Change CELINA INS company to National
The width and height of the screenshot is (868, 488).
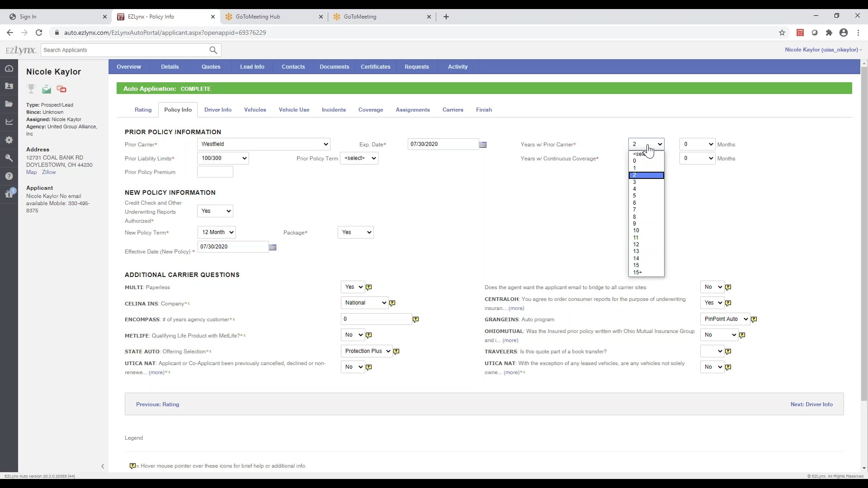pyautogui.click(x=364, y=303)
